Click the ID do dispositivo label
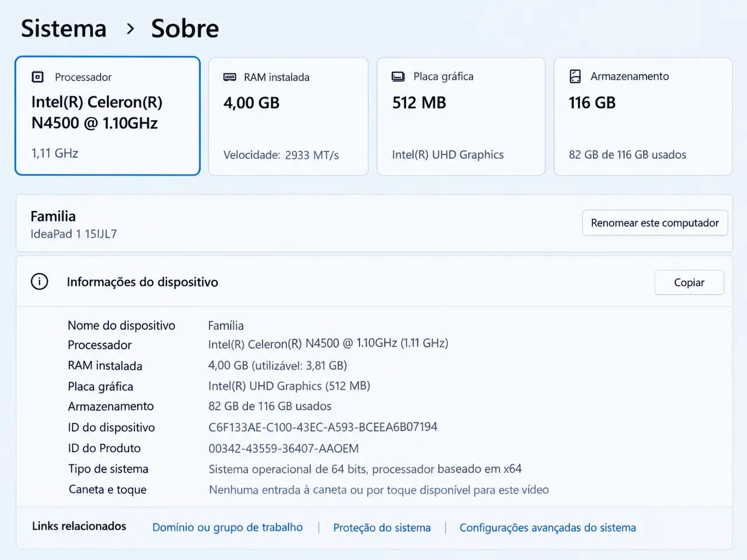Viewport: 747px width, 560px height. [111, 428]
